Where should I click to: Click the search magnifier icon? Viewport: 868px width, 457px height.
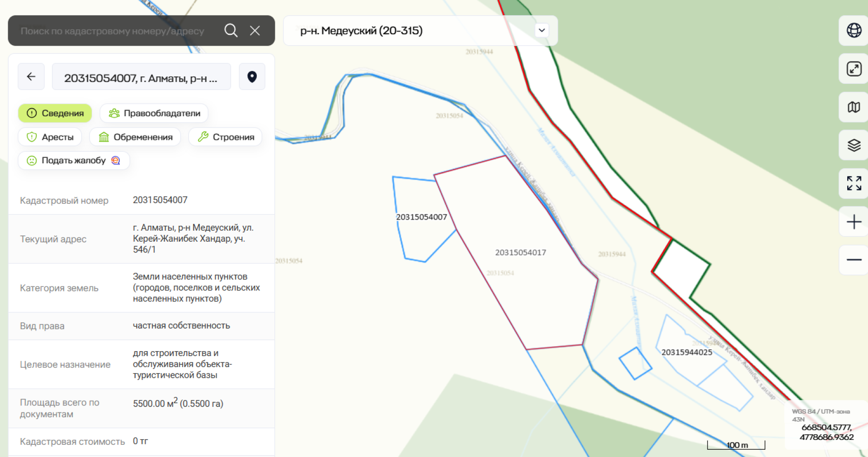pos(231,31)
